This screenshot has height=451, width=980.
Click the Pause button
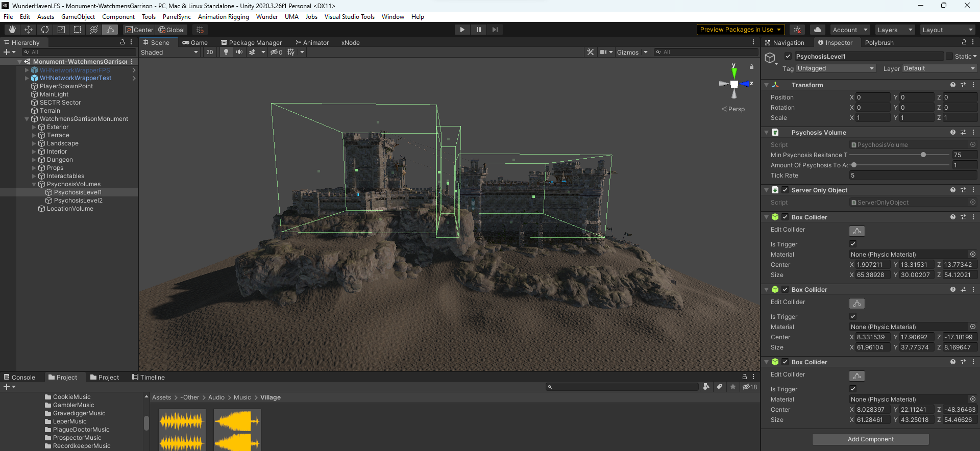478,30
